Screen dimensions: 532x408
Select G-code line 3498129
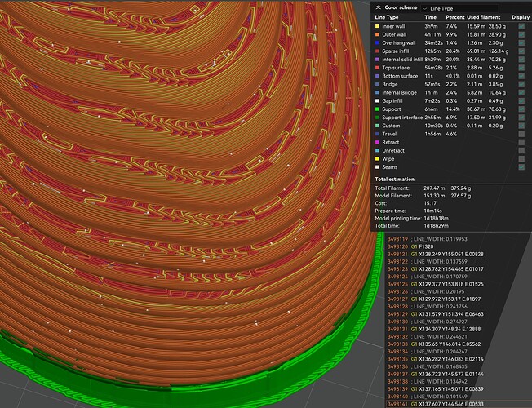click(x=436, y=314)
